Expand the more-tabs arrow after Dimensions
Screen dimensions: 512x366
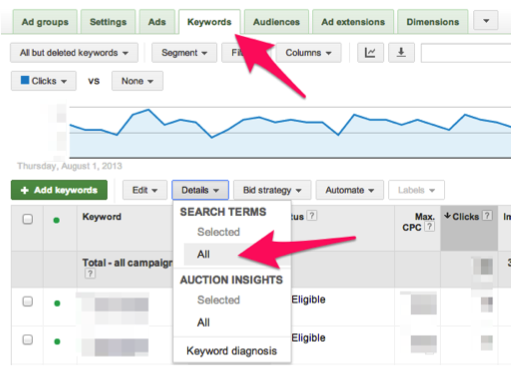pos(486,21)
